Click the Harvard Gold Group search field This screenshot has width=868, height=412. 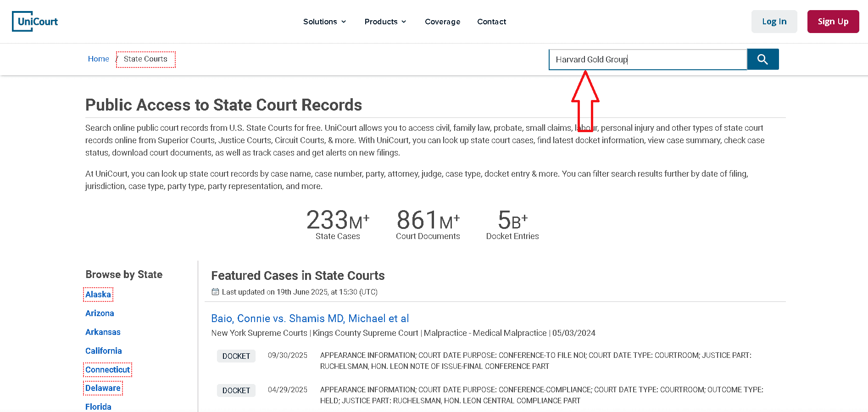pos(647,60)
